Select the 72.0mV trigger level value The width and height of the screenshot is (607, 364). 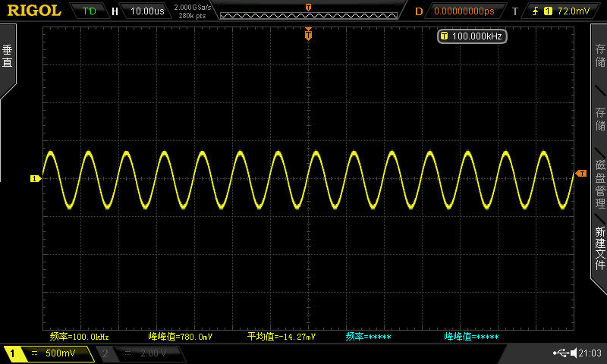point(574,11)
